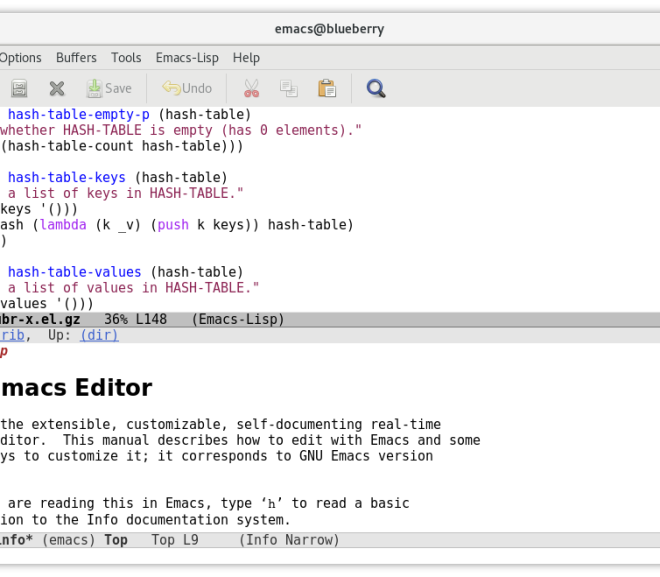
Task: Copy selection with the copy icon
Action: [289, 88]
